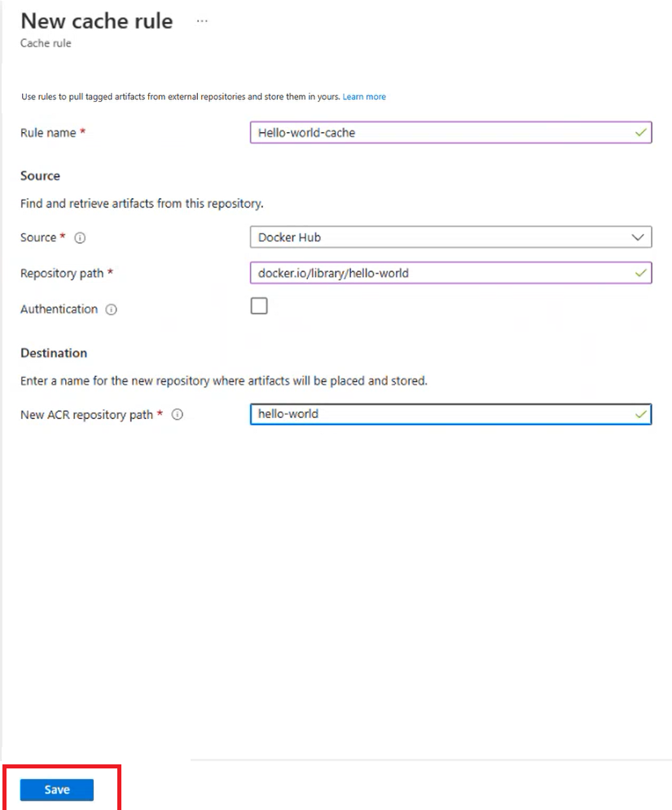Click the Authentication info icon
This screenshot has height=810, width=672.
pos(112,310)
